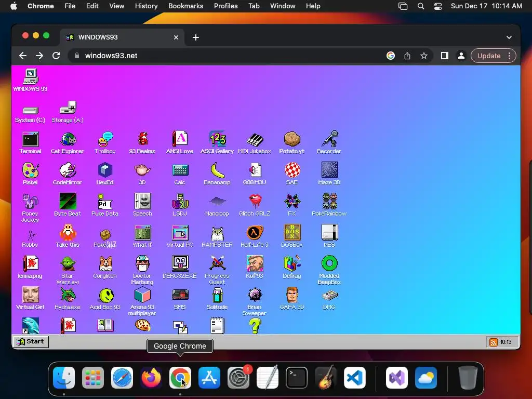
Task: Open the Window menu
Action: click(283, 6)
